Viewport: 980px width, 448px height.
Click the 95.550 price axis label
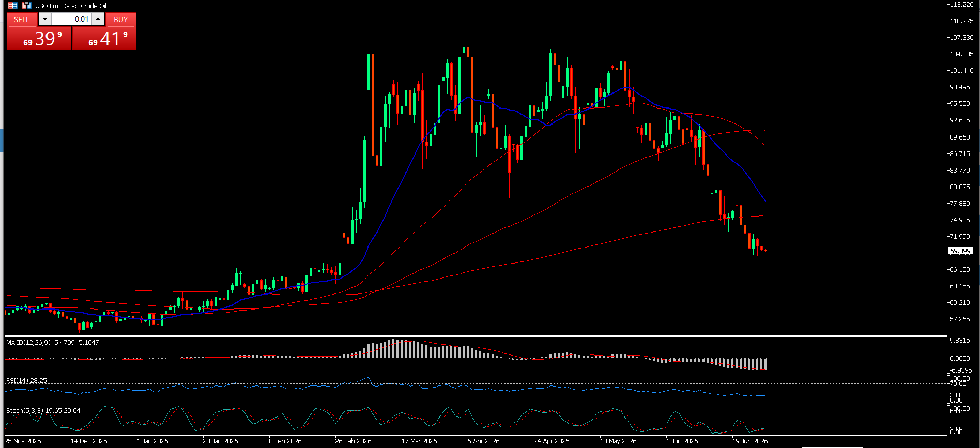point(960,103)
